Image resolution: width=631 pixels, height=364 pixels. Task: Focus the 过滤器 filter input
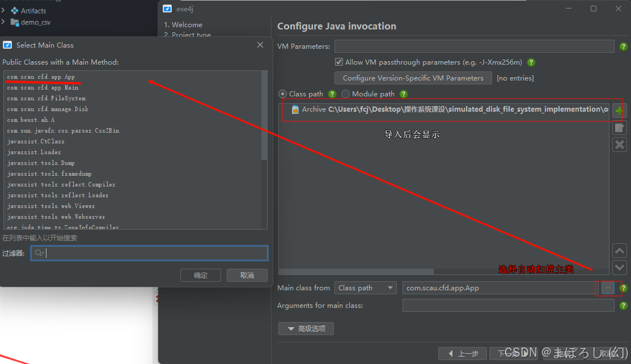tap(149, 253)
